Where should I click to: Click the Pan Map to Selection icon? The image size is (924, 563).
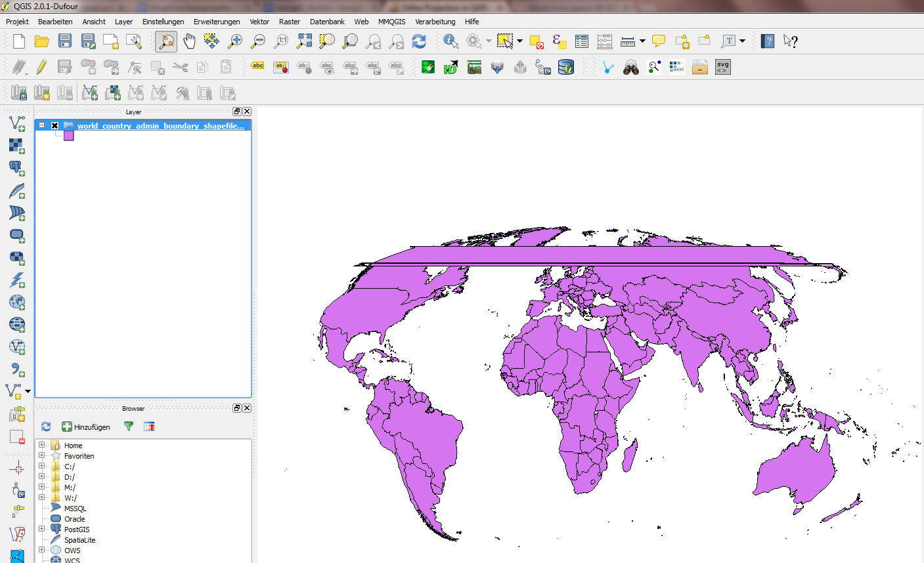pos(211,41)
